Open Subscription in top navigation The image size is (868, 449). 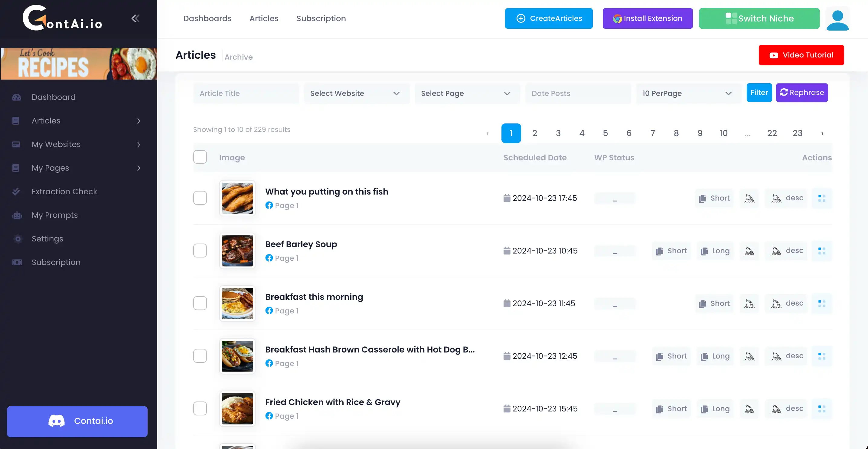click(x=321, y=18)
